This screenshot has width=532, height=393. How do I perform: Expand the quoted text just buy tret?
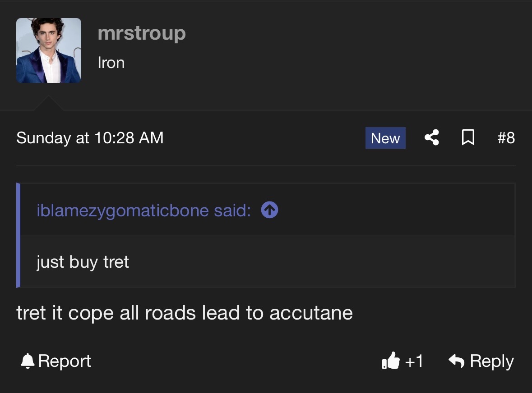83,262
